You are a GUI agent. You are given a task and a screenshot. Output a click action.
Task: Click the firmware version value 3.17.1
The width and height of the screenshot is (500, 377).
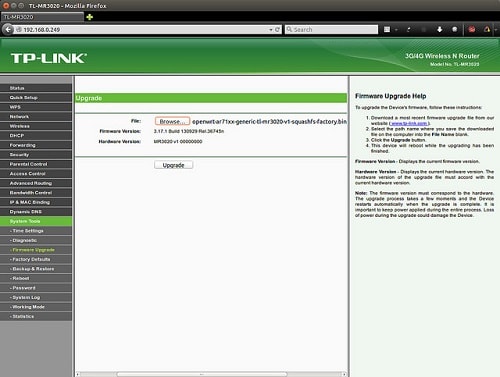[x=189, y=131]
